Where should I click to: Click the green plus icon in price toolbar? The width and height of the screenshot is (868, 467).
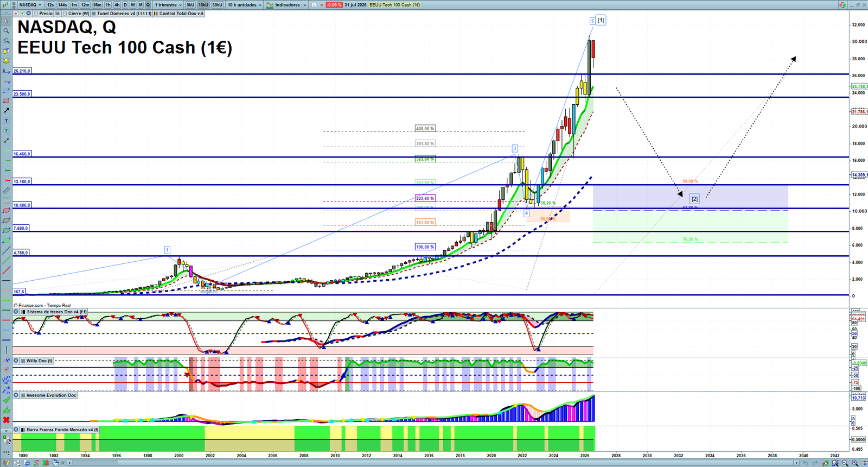22,14
